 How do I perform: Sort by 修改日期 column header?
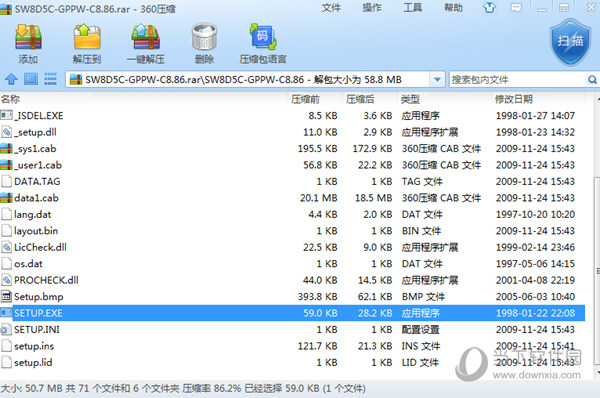tap(514, 100)
